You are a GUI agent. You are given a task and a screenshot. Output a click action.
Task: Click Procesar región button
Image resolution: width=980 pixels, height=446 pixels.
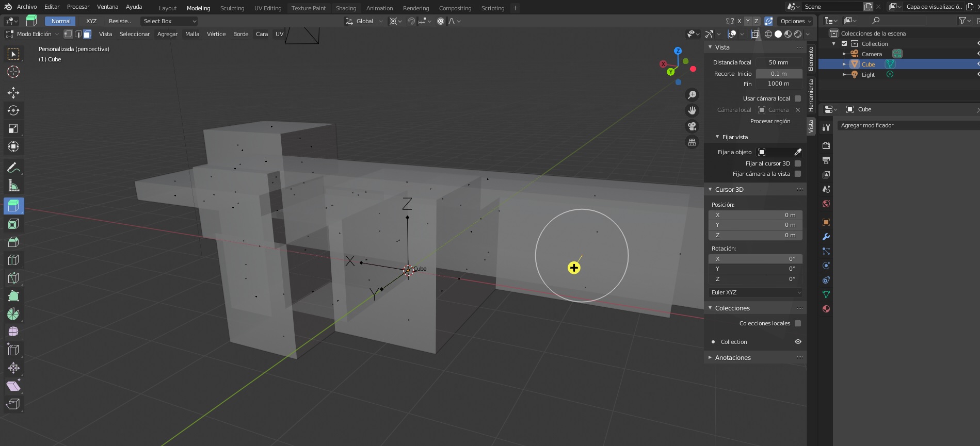(770, 121)
